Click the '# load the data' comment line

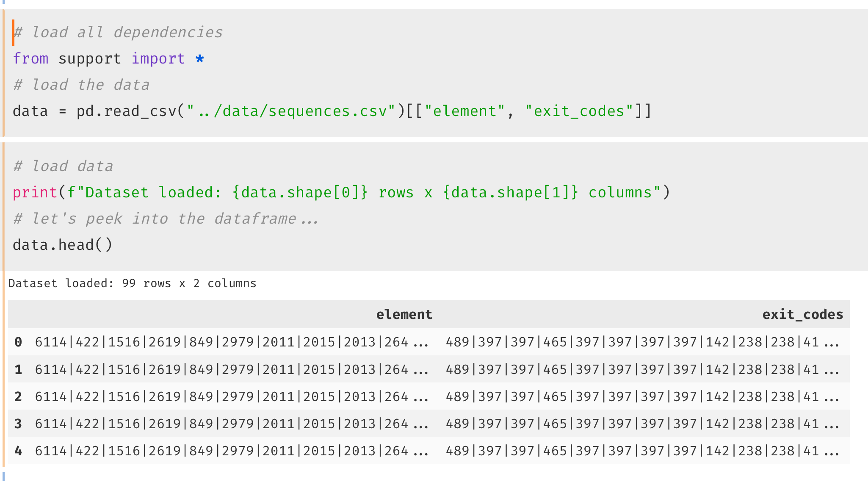(81, 85)
